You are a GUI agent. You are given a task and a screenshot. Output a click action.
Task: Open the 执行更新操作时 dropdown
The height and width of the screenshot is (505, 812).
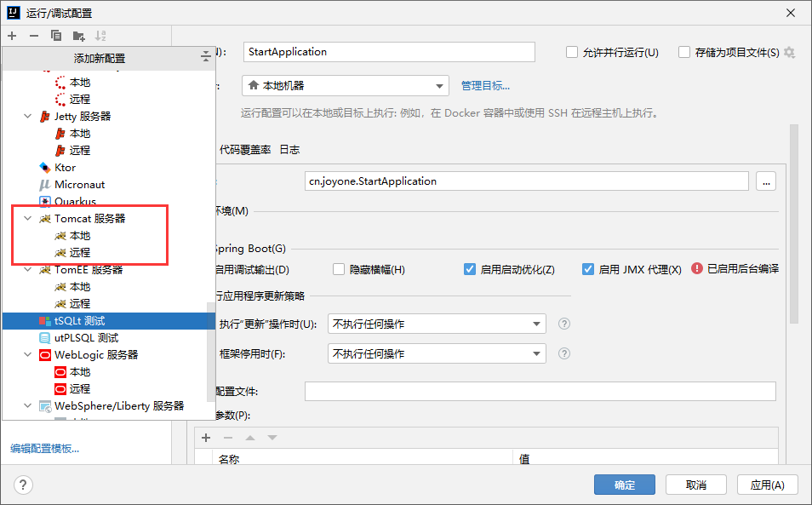click(x=437, y=324)
